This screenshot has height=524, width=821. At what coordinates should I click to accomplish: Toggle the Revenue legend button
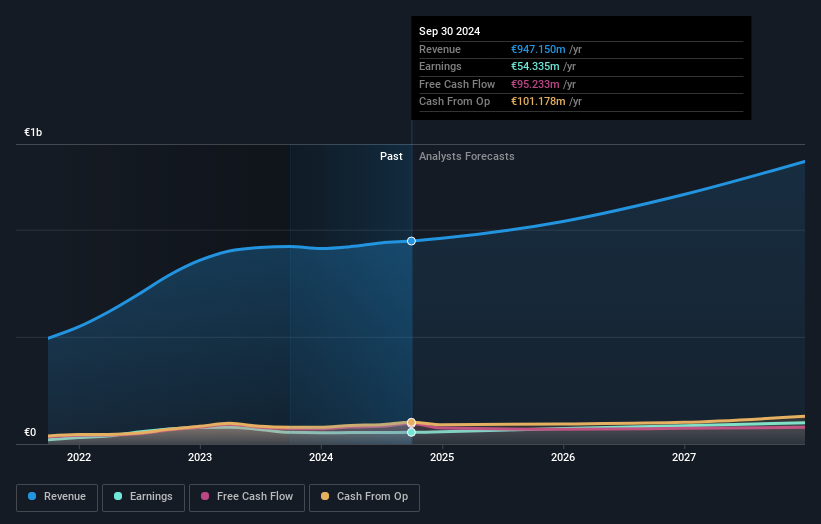click(x=57, y=497)
